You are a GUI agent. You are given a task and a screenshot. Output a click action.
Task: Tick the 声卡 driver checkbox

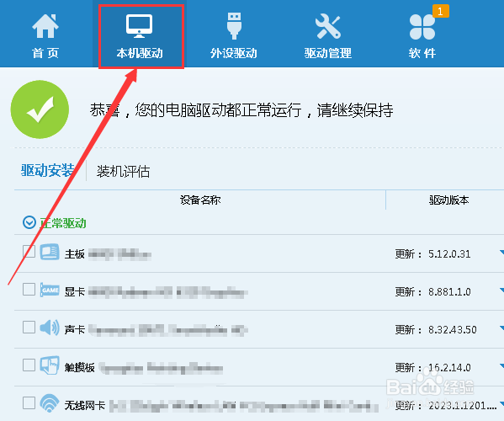(x=29, y=327)
